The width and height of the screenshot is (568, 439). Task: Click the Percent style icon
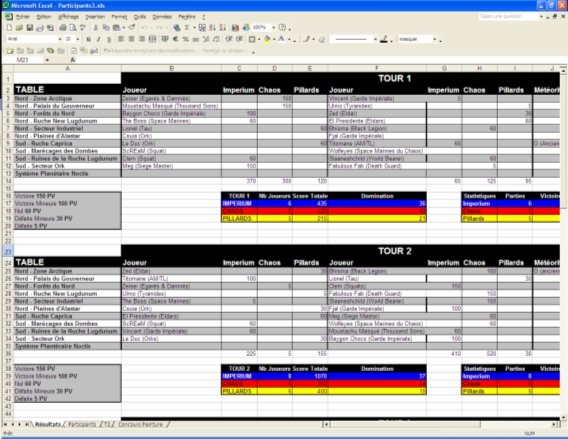click(185, 39)
